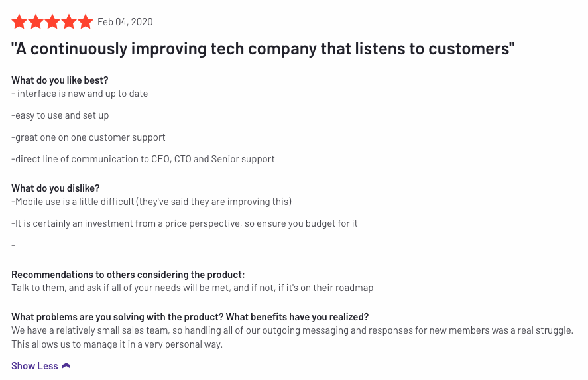
Task: Click the upward chevron beside Show Less
Action: click(x=66, y=366)
